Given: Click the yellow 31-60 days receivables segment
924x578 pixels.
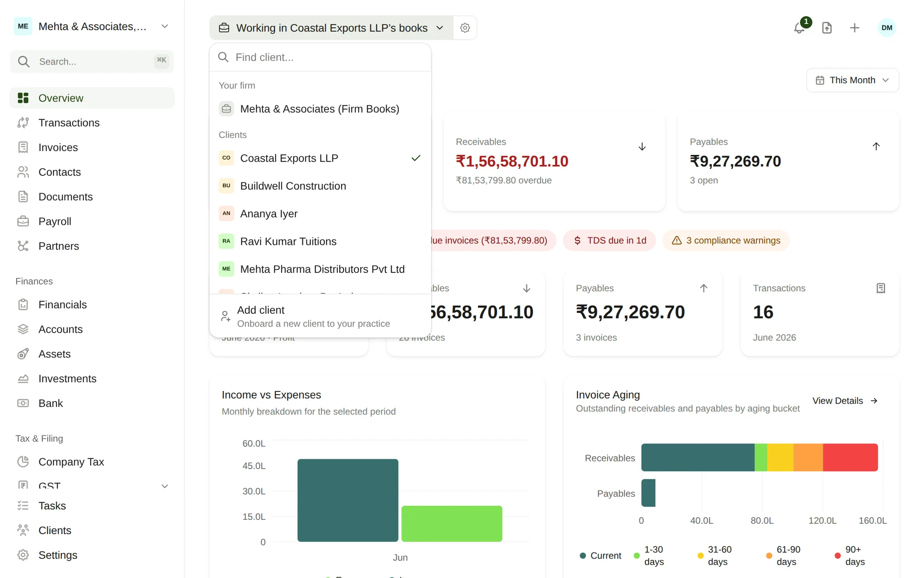Looking at the screenshot, I should [780, 457].
